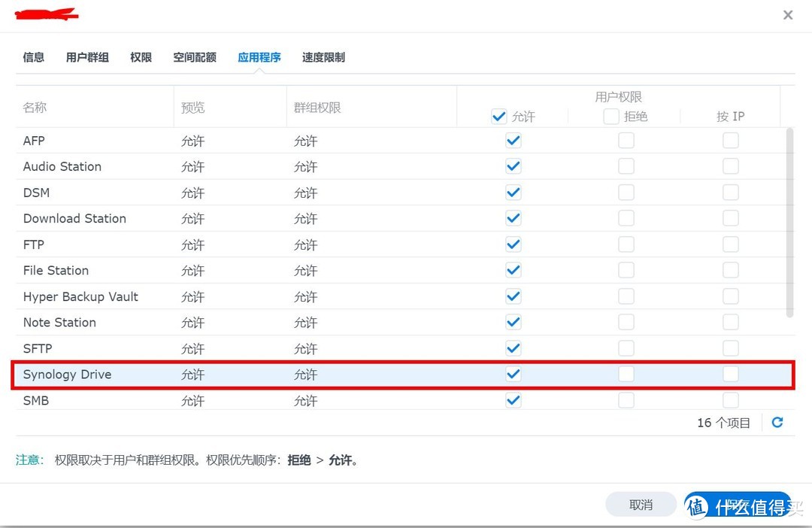Enable 按 IP for Synology Drive
812x528 pixels.
(731, 374)
